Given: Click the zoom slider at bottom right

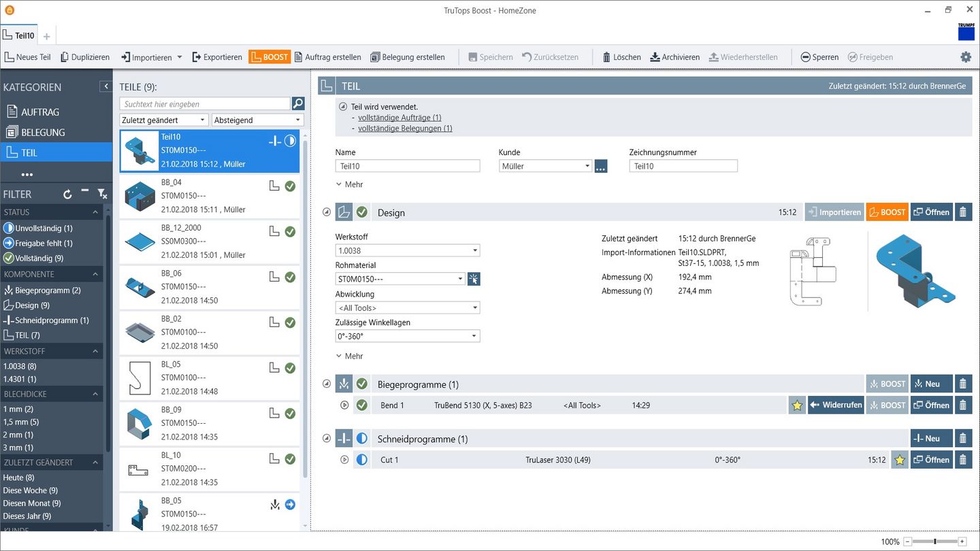Looking at the screenshot, I should tap(935, 541).
